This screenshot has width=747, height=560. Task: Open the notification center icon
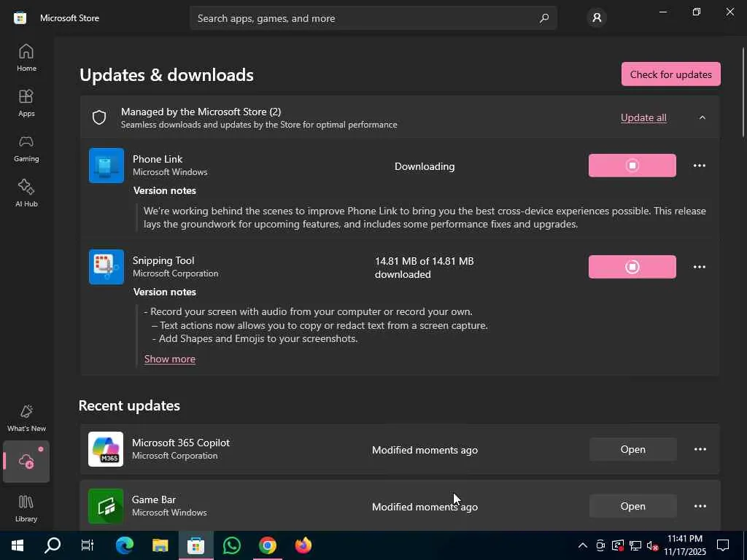point(723,545)
